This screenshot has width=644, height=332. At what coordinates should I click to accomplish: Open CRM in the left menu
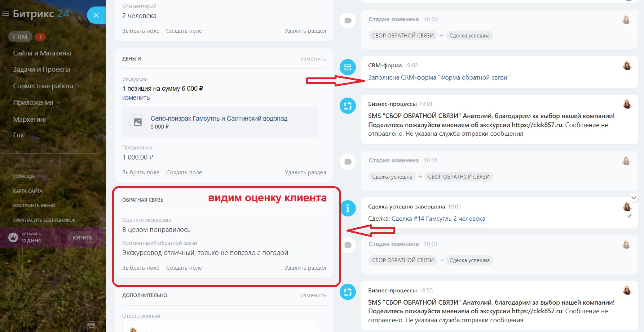click(x=20, y=37)
